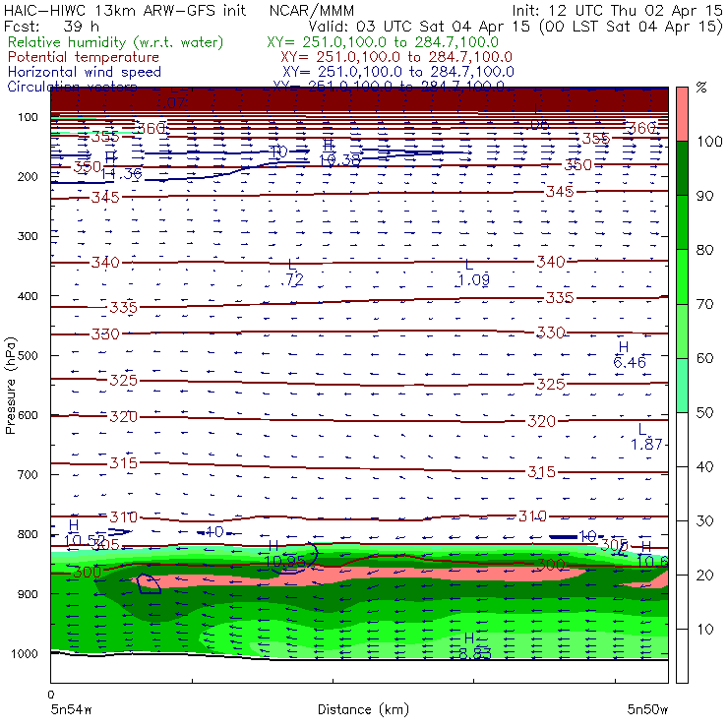Click the 'Pressure (hPa)' axis title
The image size is (728, 728).
(10, 386)
